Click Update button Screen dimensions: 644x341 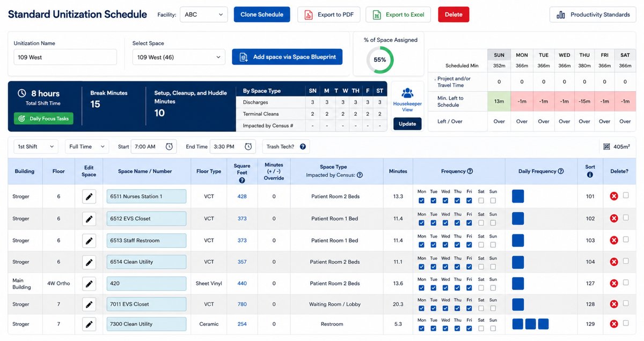(407, 124)
